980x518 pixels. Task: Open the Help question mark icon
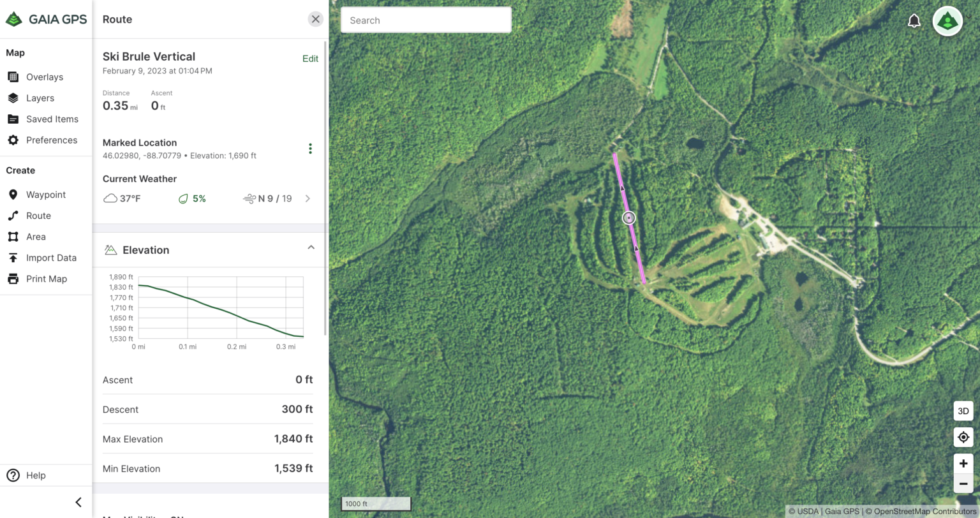coord(13,475)
